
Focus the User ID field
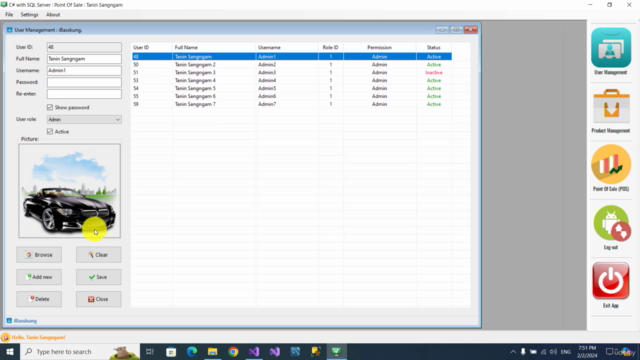point(84,47)
